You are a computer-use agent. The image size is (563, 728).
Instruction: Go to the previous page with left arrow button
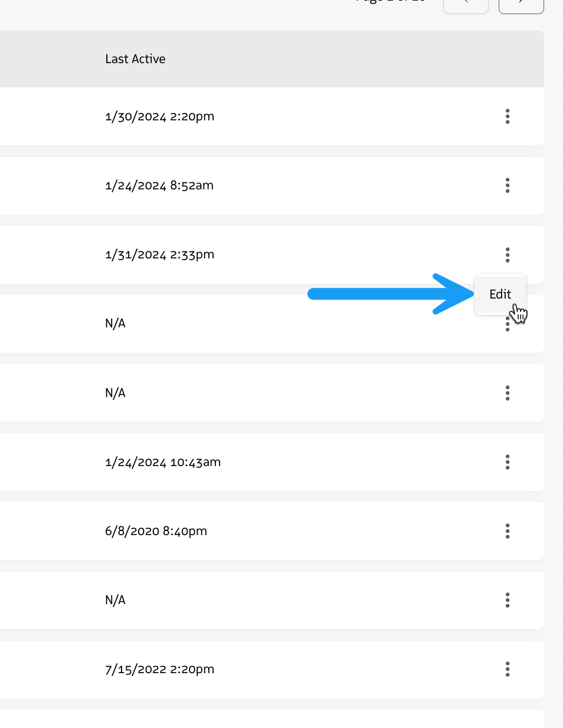pos(466,5)
